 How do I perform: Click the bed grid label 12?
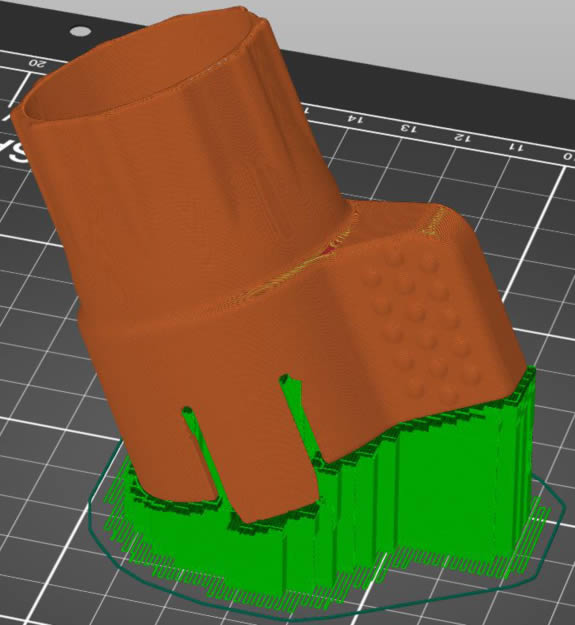point(463,138)
